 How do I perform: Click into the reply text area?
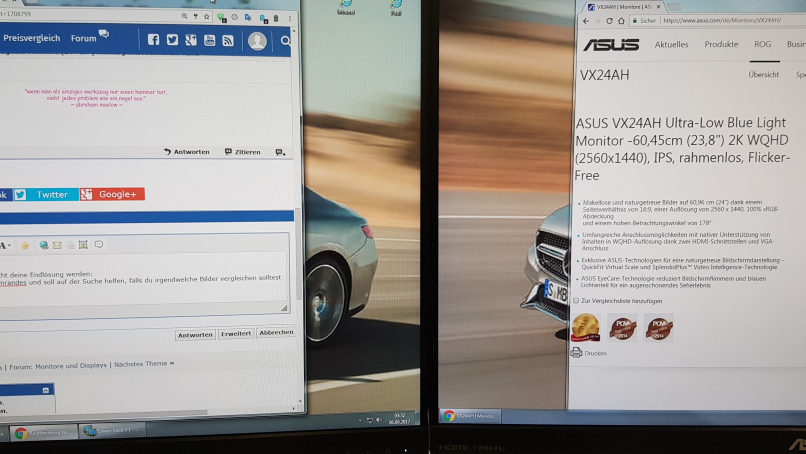pyautogui.click(x=143, y=281)
